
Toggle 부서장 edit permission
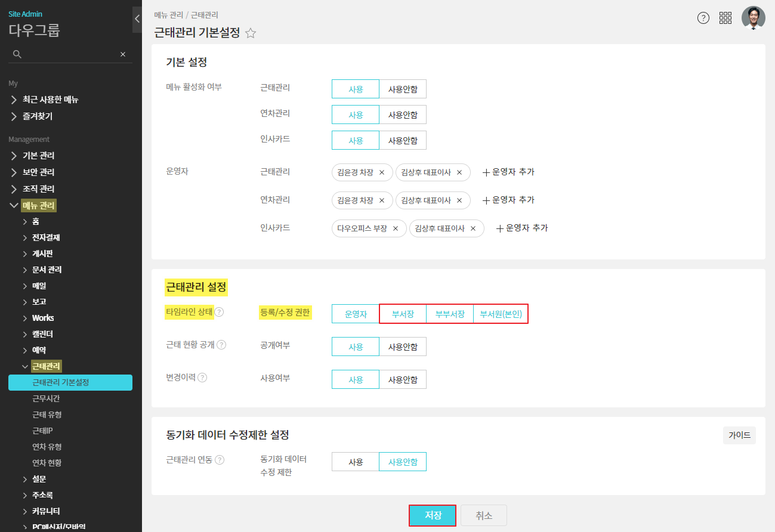coord(403,314)
